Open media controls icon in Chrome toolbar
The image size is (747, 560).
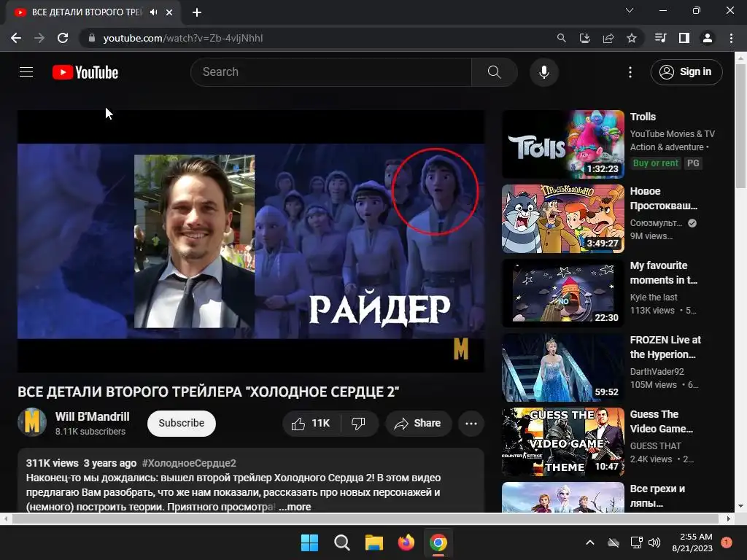pyautogui.click(x=660, y=38)
